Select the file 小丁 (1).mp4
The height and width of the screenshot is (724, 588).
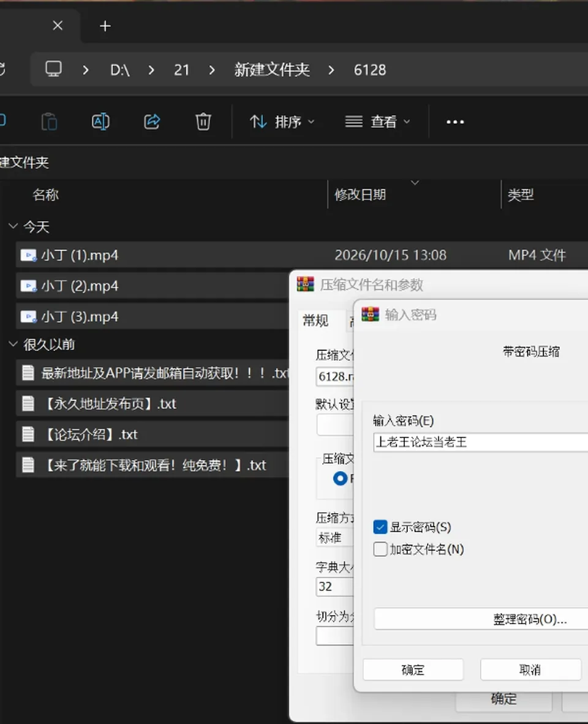click(x=302, y=255)
